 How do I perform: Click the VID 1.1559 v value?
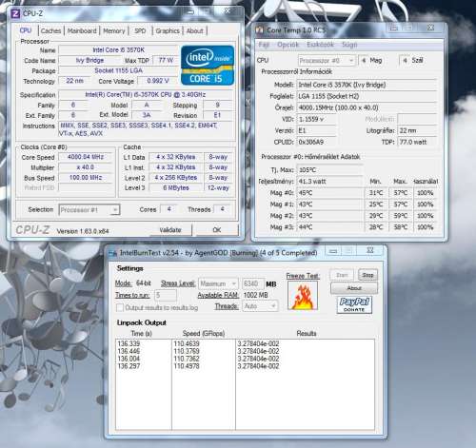coord(316,119)
